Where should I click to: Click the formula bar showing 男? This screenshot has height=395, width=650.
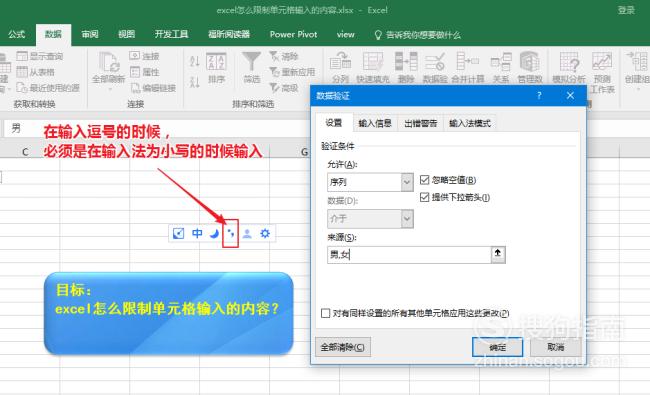(158, 128)
